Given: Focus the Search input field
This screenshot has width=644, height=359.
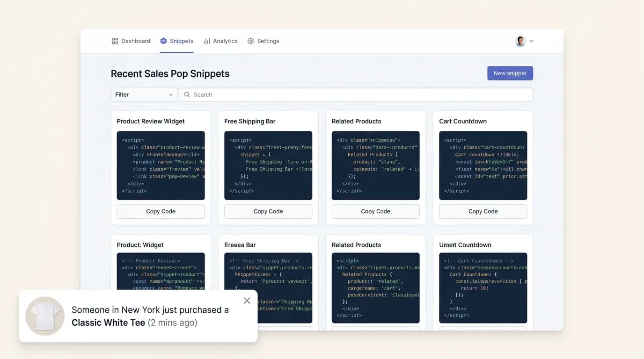Looking at the screenshot, I should [x=357, y=94].
